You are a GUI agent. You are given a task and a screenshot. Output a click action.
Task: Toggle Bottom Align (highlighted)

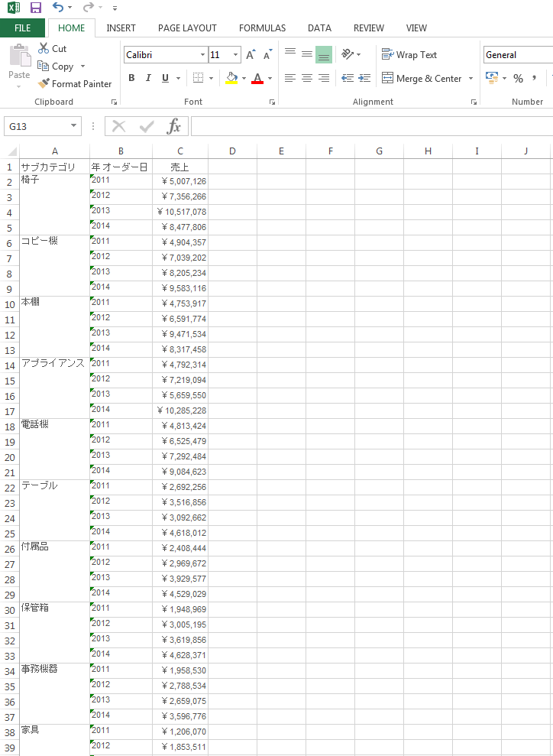(324, 55)
